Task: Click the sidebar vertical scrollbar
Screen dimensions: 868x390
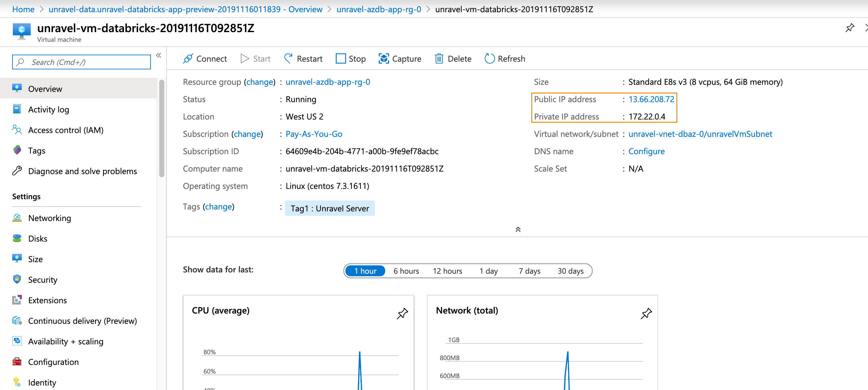Action: 162,128
